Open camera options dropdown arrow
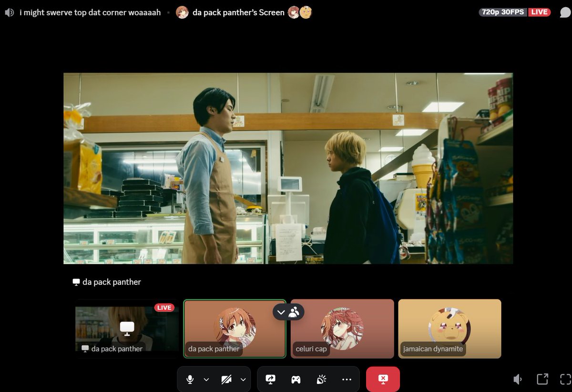The height and width of the screenshot is (392, 572). click(x=243, y=380)
